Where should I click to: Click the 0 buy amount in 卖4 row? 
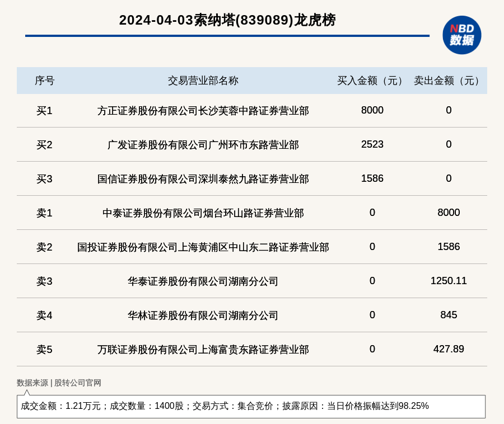coord(372,315)
